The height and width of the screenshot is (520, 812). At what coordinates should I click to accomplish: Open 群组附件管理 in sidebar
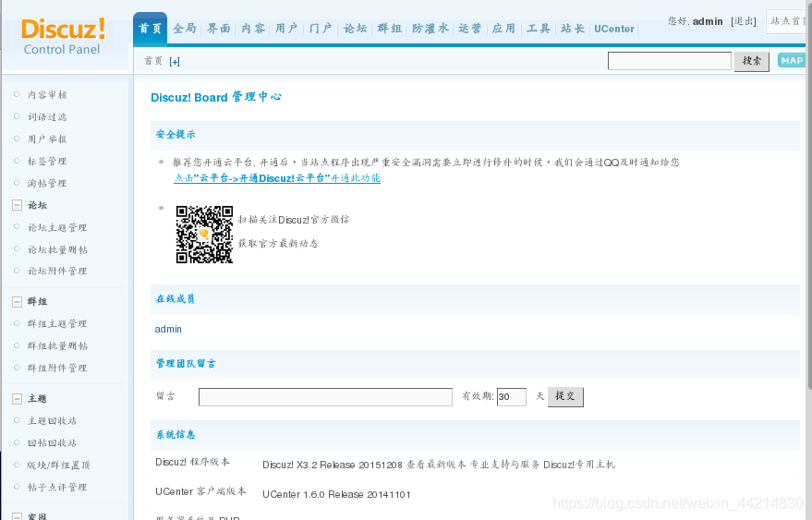coord(57,369)
